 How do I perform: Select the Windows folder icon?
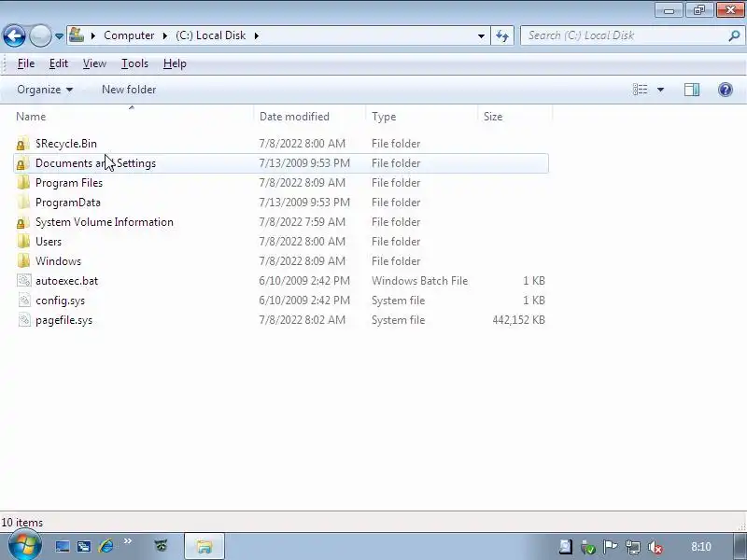coord(23,261)
